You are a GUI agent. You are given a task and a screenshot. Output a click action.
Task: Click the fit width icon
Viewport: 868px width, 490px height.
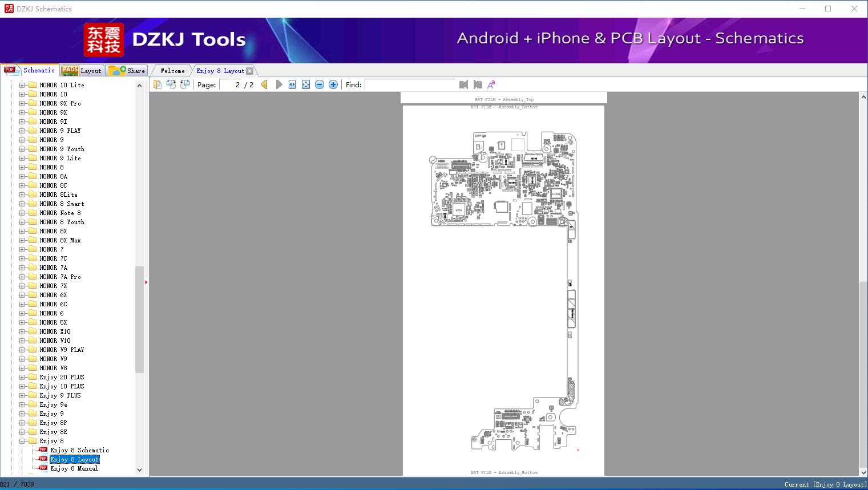pyautogui.click(x=292, y=84)
